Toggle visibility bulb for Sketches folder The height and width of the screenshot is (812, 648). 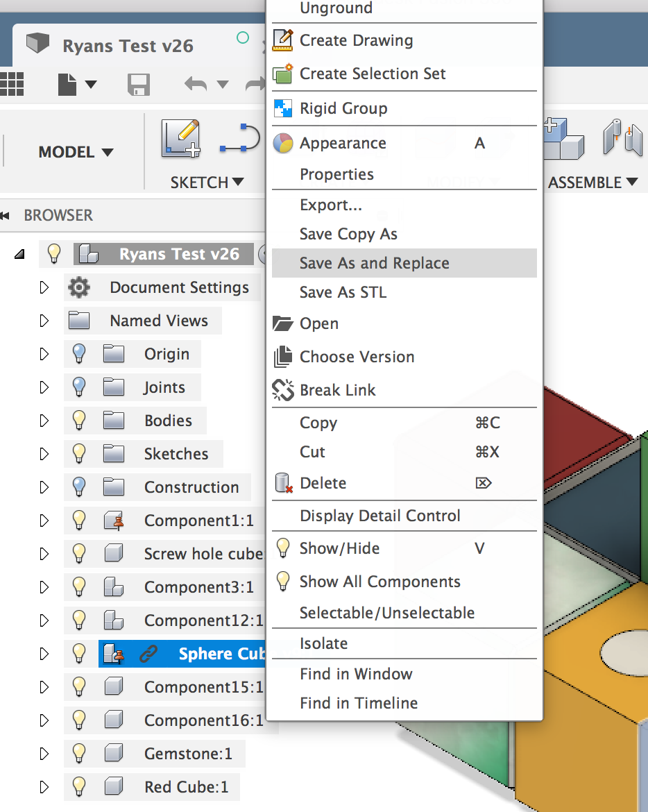coord(78,454)
